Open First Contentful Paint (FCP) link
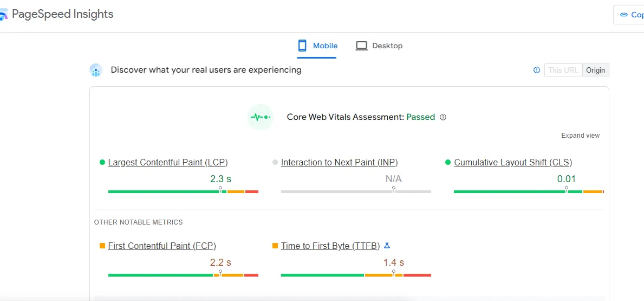 [162, 246]
